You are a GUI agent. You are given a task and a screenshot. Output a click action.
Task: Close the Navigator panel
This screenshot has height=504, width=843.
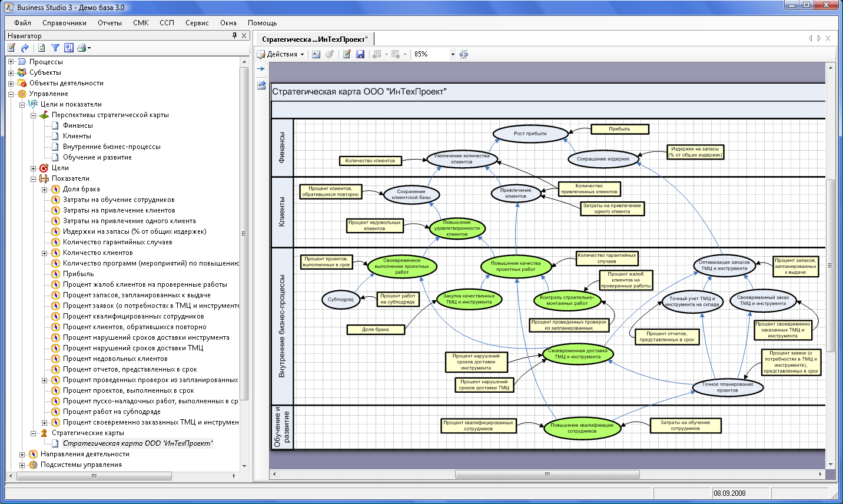[245, 35]
